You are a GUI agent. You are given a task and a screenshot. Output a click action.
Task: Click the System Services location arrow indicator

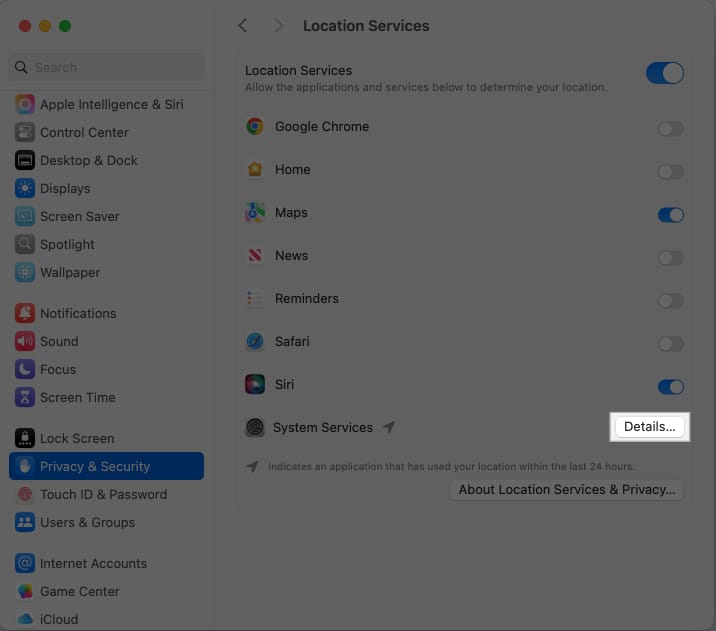click(x=389, y=427)
